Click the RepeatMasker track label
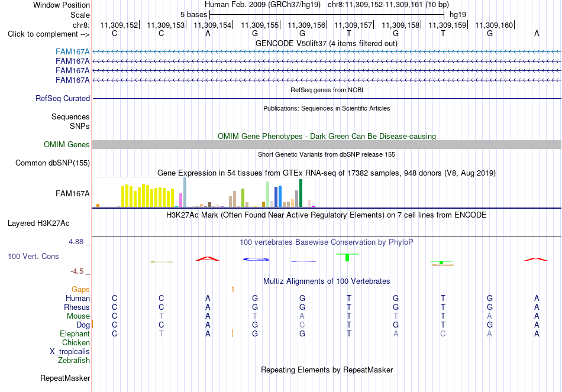Image resolution: width=562 pixels, height=392 pixels. tap(65, 378)
